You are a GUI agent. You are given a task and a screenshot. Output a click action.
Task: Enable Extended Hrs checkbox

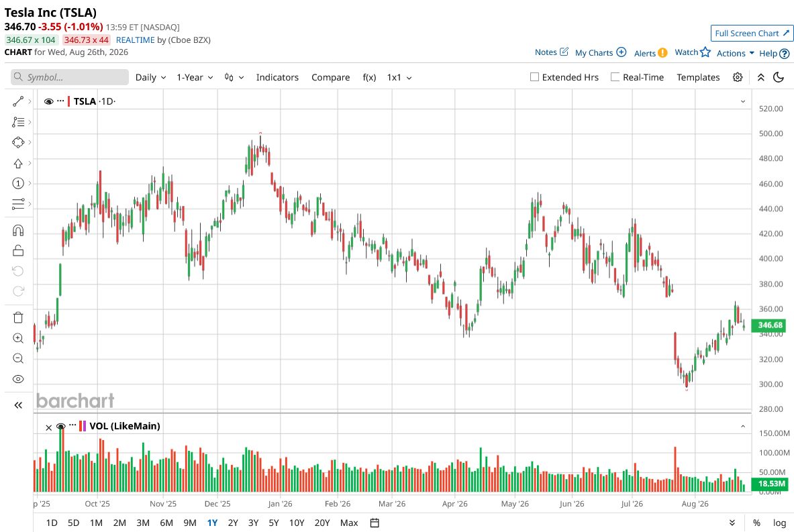pos(534,77)
